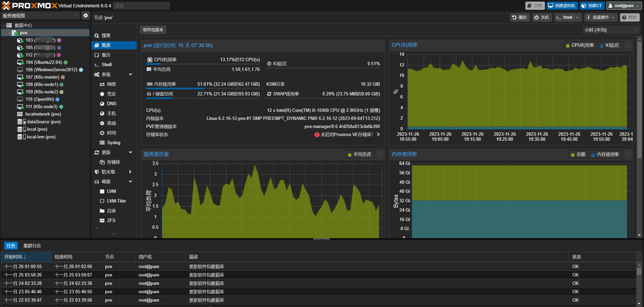Click undo zoom on CPU chart
The width and height of the screenshot is (644, 307).
pyautogui.click(x=628, y=45)
